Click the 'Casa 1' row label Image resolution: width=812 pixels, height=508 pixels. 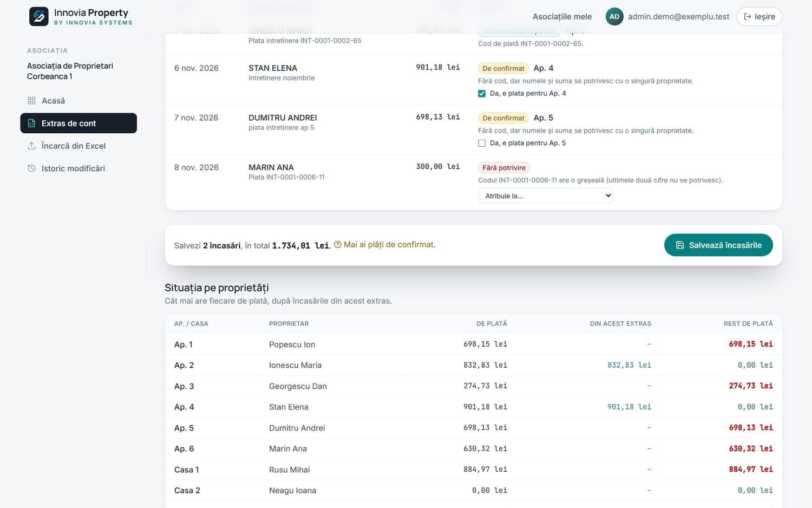pos(186,470)
